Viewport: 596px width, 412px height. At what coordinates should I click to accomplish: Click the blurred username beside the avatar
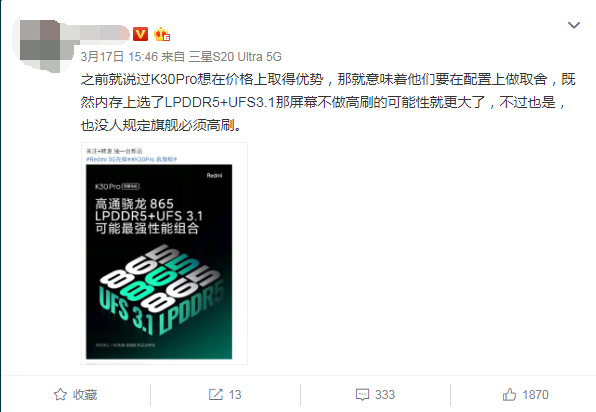pos(97,33)
